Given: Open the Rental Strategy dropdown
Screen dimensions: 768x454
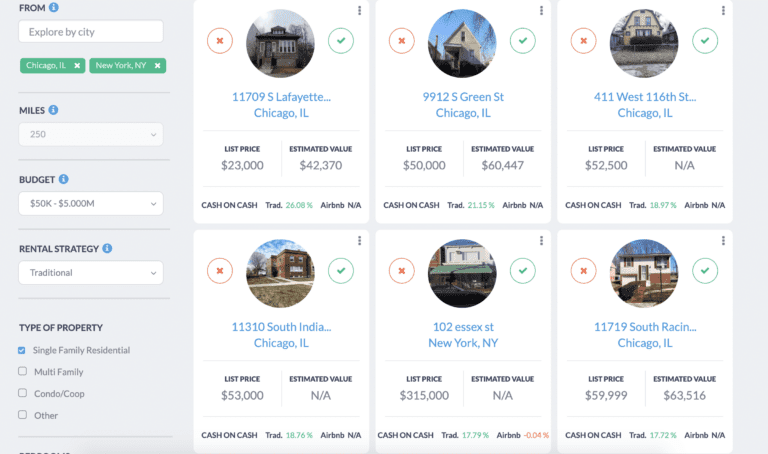Looking at the screenshot, I should click(90, 272).
